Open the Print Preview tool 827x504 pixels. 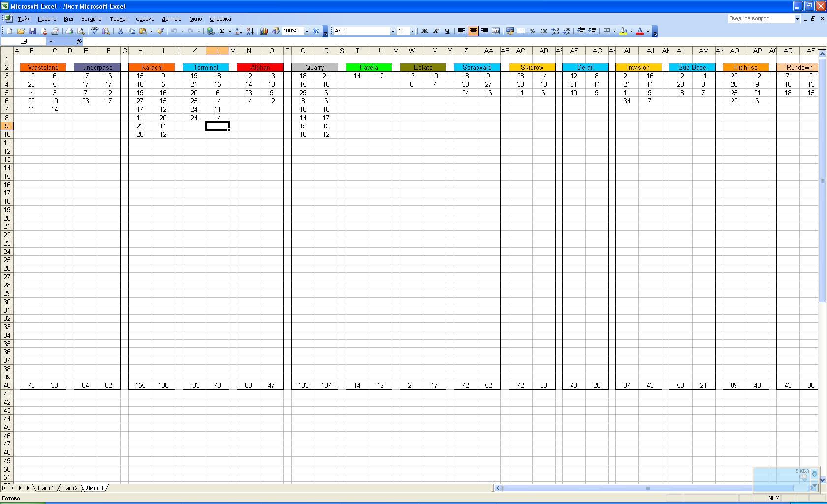[x=81, y=31]
